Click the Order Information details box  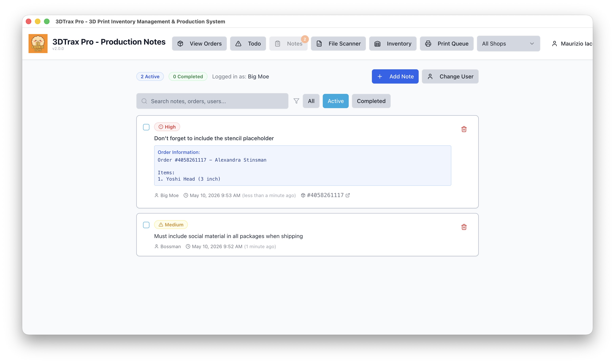[303, 166]
